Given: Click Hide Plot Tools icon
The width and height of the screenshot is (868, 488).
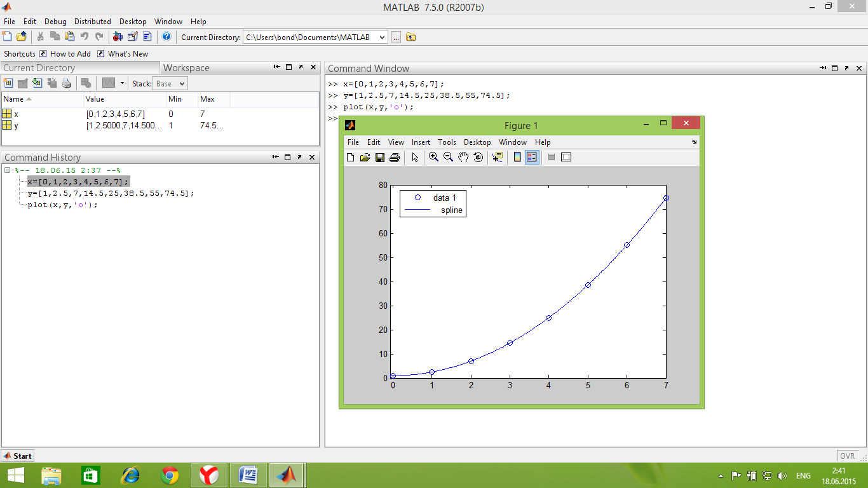Looking at the screenshot, I should tap(552, 157).
